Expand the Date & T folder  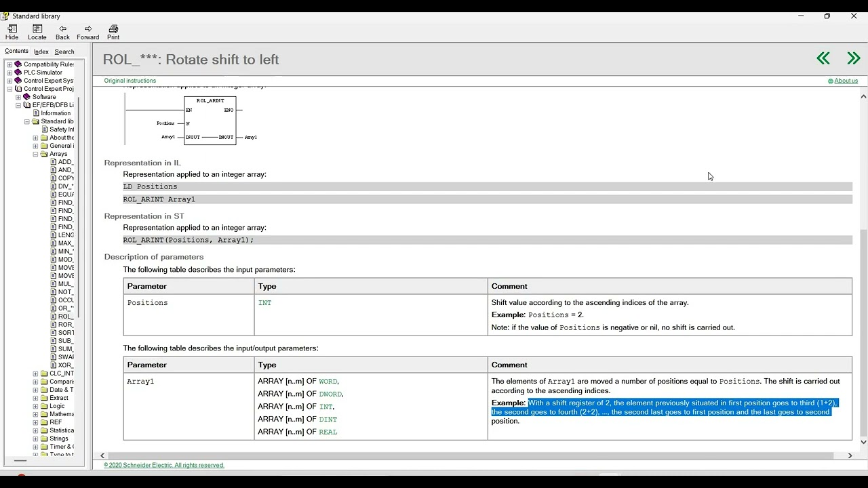coord(35,390)
